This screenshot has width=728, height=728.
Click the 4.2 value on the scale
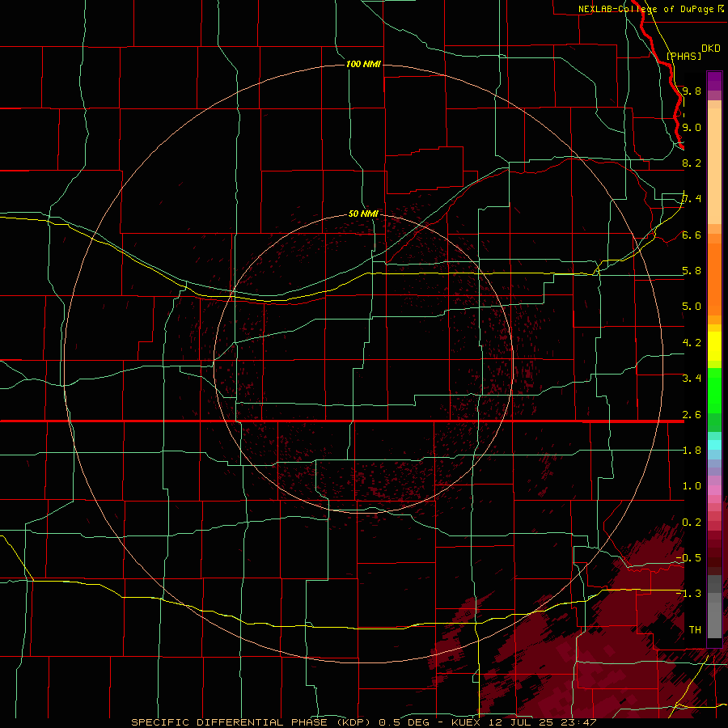tap(692, 343)
